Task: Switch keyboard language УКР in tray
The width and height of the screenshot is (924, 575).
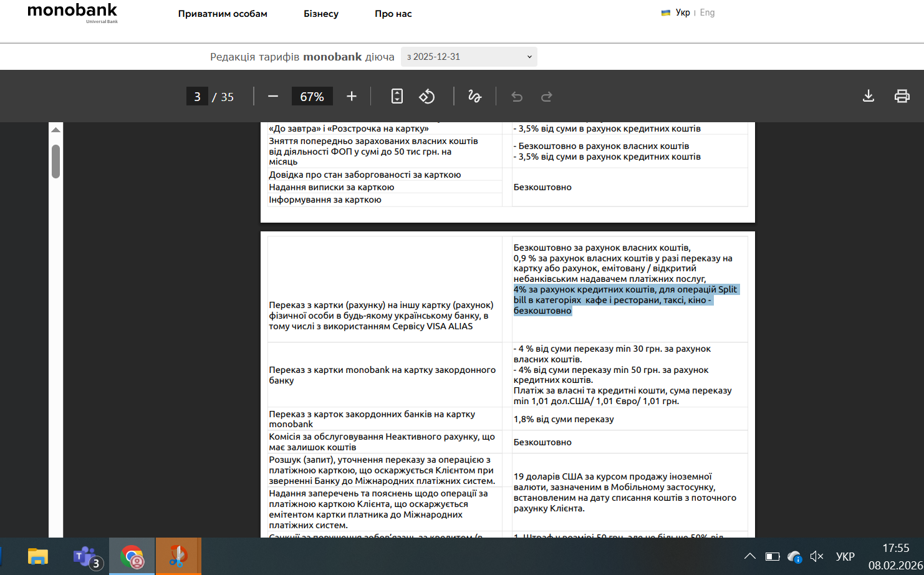Action: pyautogui.click(x=845, y=556)
